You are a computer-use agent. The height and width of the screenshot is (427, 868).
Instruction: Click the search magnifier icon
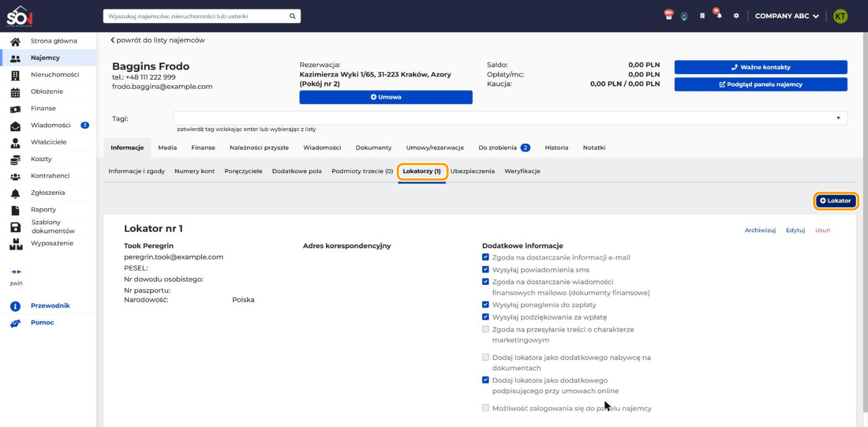coord(292,16)
